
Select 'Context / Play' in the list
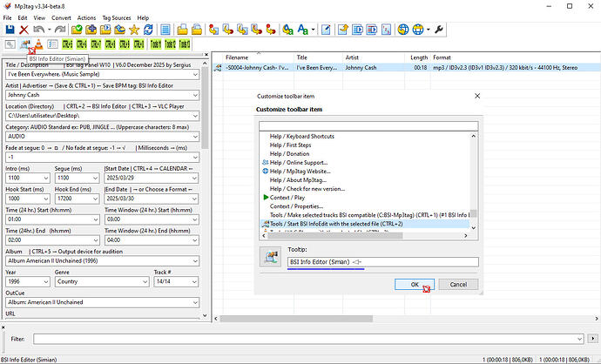(287, 198)
